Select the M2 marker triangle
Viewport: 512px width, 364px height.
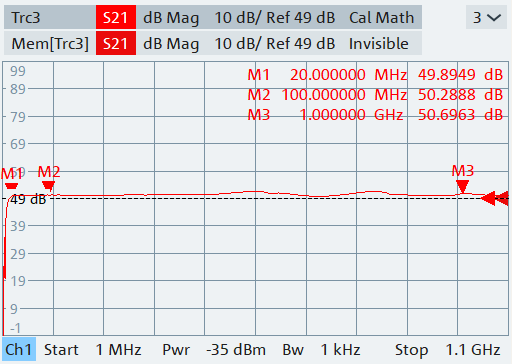(x=49, y=186)
